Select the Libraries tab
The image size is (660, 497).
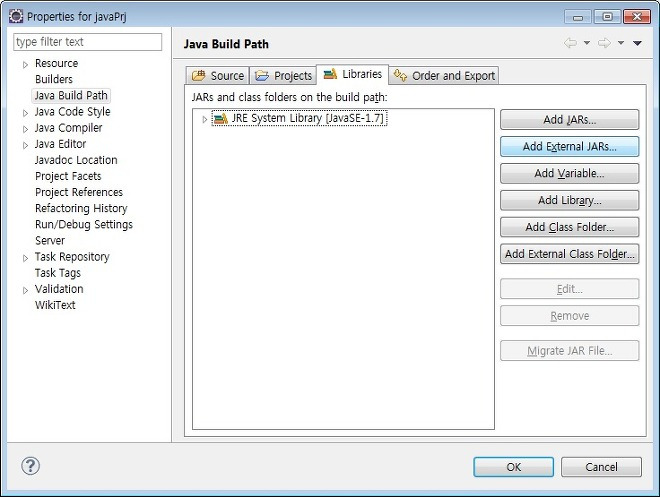[x=352, y=74]
